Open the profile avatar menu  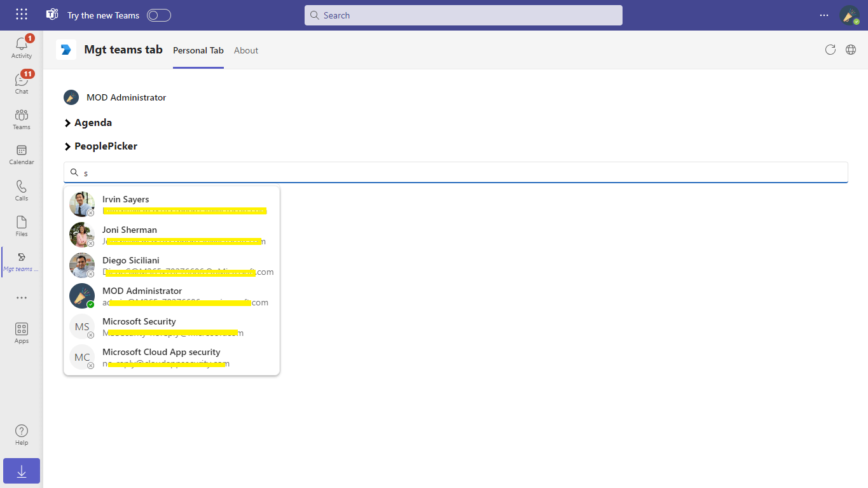coord(850,15)
